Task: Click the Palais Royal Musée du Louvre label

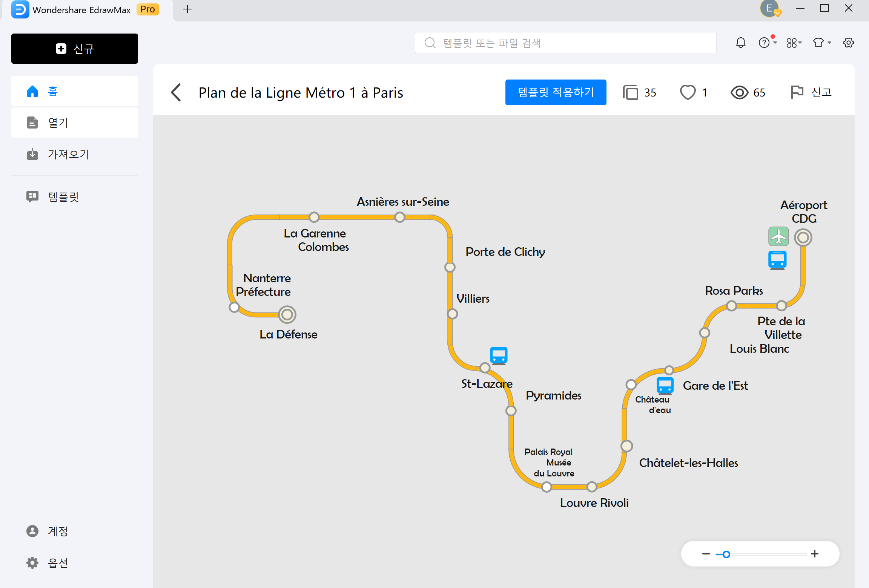Action: coord(550,462)
